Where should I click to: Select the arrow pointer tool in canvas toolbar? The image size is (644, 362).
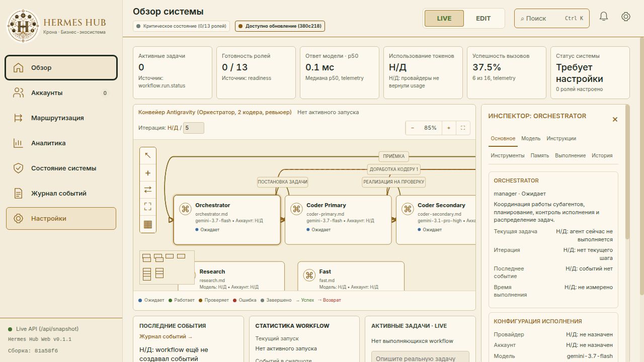(148, 155)
